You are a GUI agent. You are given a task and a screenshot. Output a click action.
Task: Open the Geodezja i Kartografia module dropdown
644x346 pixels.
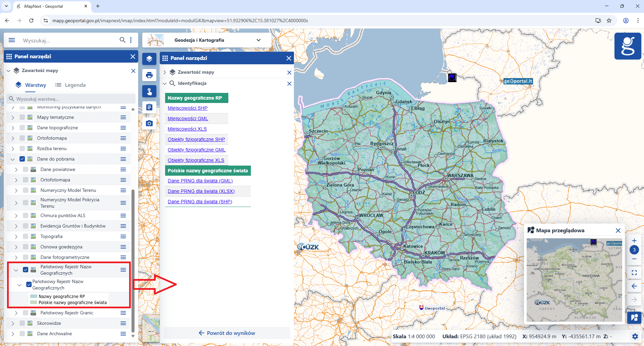259,40
